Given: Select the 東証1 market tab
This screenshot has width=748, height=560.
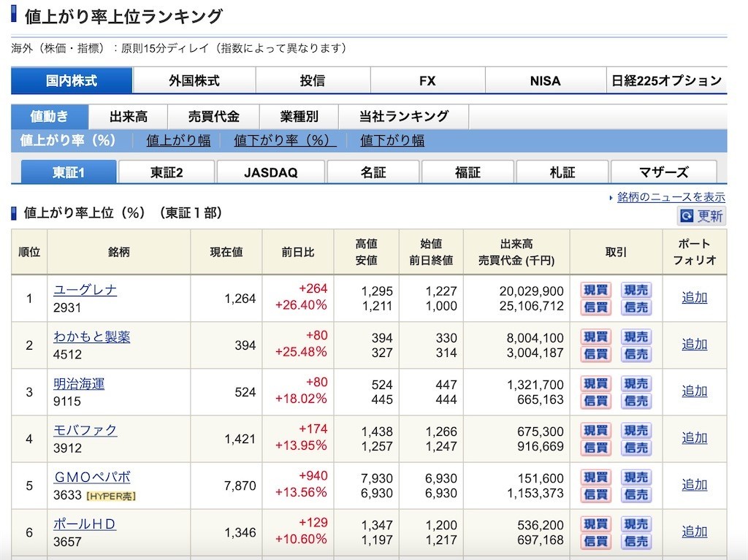Looking at the screenshot, I should 69,172.
